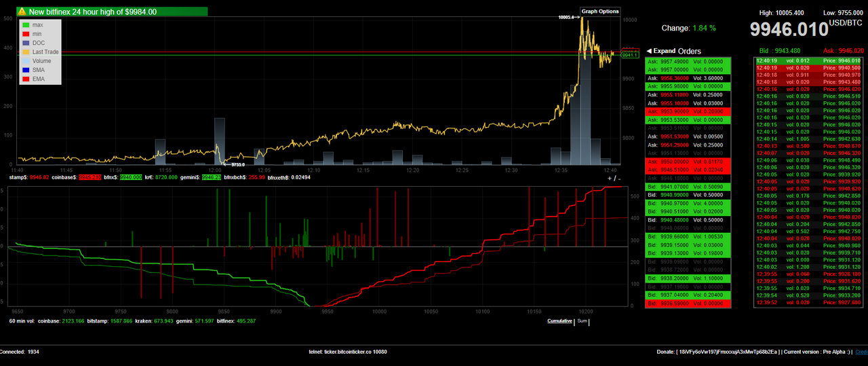Click the 9941.1 price marker on chart axis
The width and height of the screenshot is (868, 366).
(x=630, y=55)
